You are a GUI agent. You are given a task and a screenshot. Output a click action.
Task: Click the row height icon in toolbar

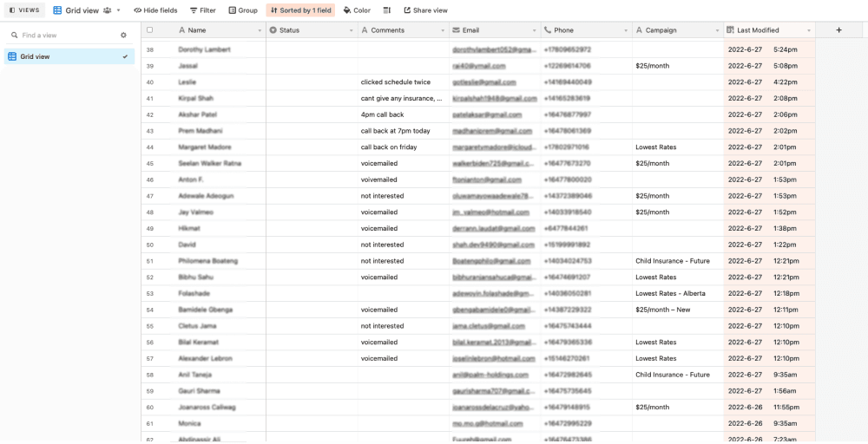point(386,10)
